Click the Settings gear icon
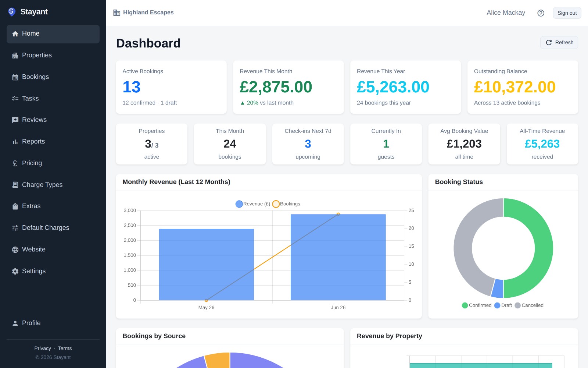This screenshot has height=368, width=588. point(15,271)
